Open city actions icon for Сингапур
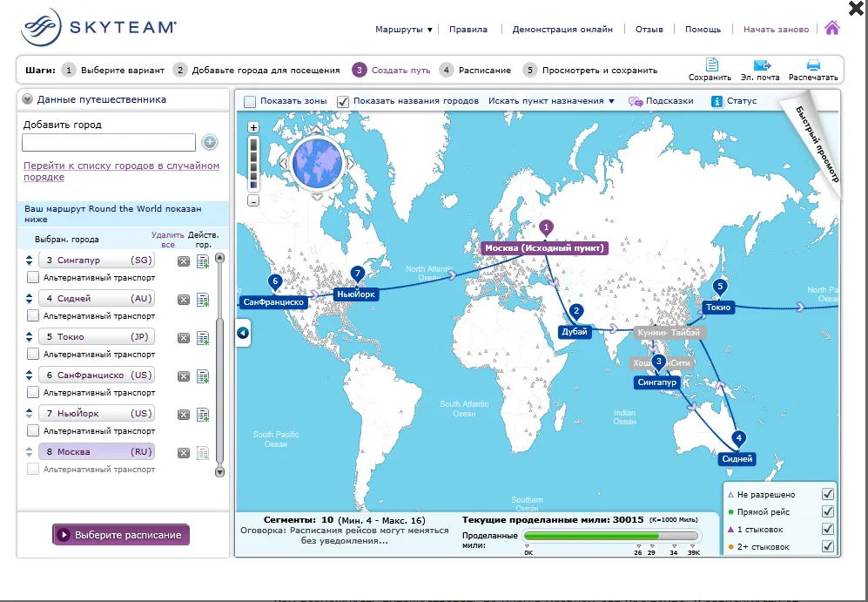The width and height of the screenshot is (868, 602). tap(203, 261)
